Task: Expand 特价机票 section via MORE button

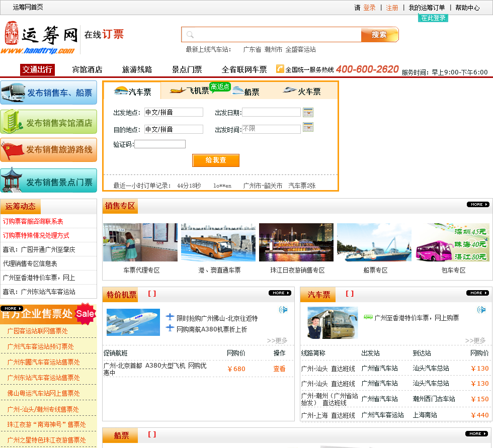Action: 279,293
